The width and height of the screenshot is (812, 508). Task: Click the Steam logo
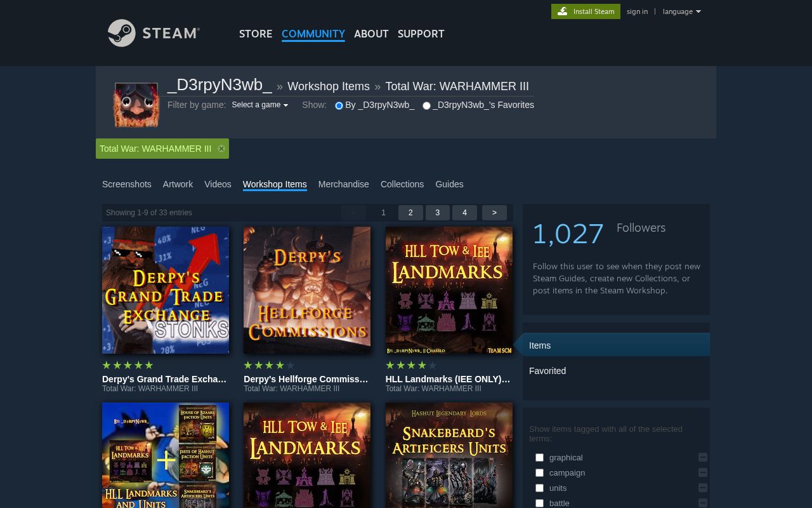tap(154, 33)
